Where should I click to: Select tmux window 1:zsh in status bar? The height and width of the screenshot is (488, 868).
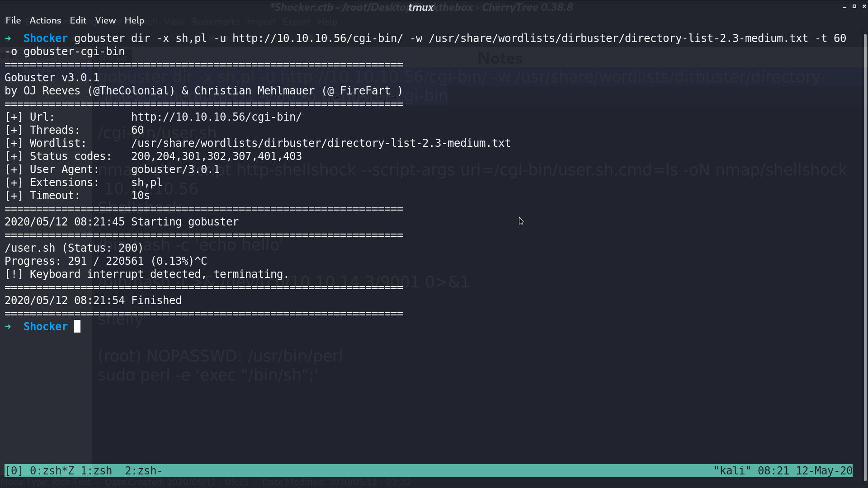click(96, 471)
